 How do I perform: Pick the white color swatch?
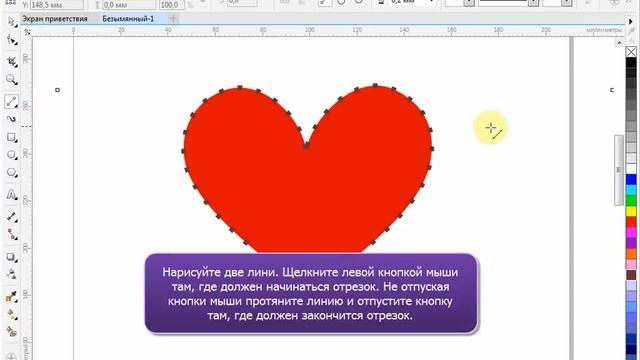[631, 169]
